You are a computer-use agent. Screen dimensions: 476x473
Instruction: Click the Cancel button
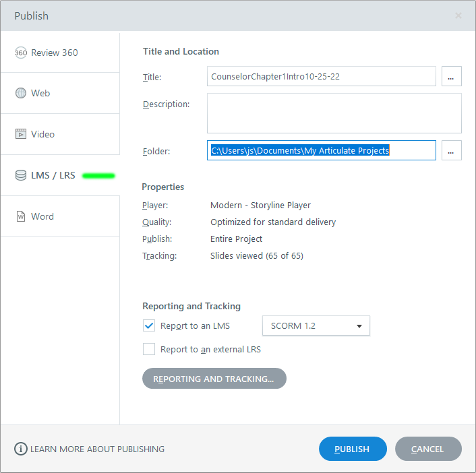pyautogui.click(x=428, y=449)
